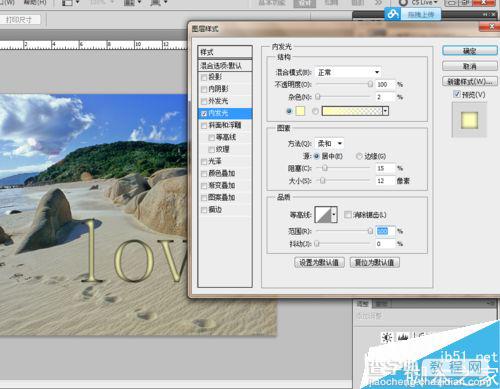The width and height of the screenshot is (500, 389).
Task: Enable the 光泽 satin checkbox
Action: [204, 162]
